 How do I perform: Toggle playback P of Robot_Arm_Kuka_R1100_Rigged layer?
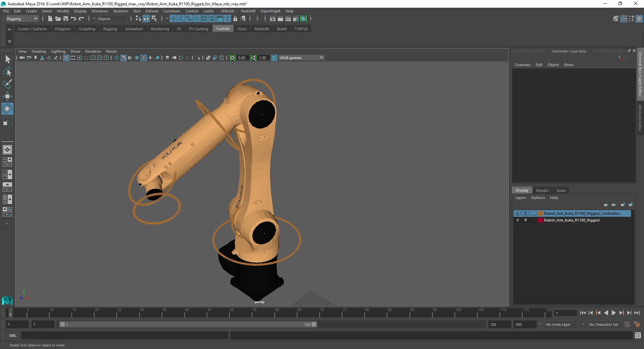click(526, 220)
